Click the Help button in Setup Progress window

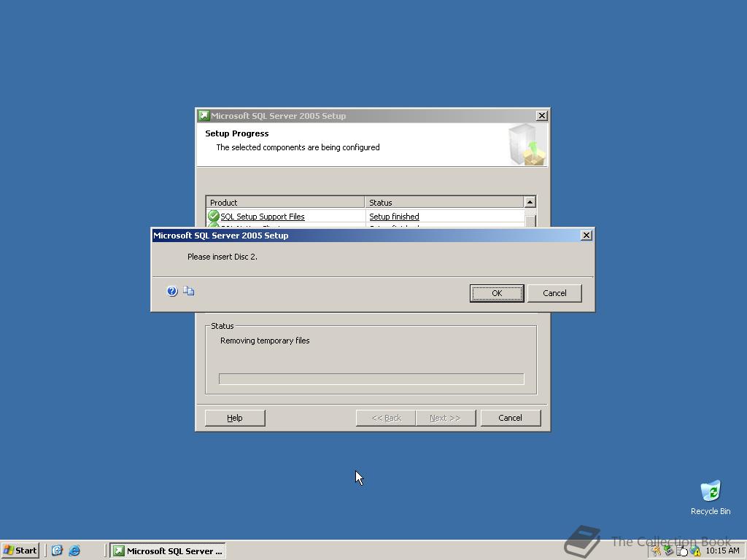coord(235,418)
